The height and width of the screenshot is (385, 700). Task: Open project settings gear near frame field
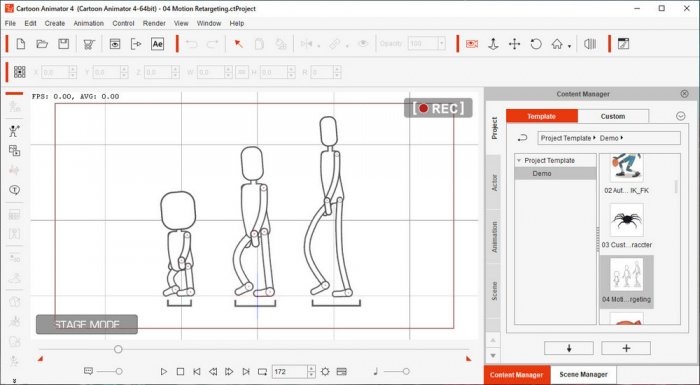coord(325,372)
